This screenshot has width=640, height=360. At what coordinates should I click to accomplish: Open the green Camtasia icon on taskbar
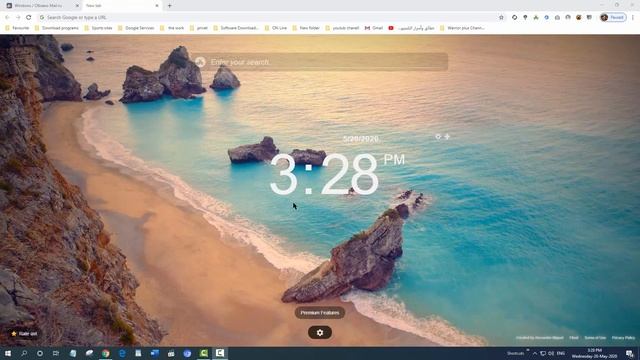pyautogui.click(x=204, y=353)
